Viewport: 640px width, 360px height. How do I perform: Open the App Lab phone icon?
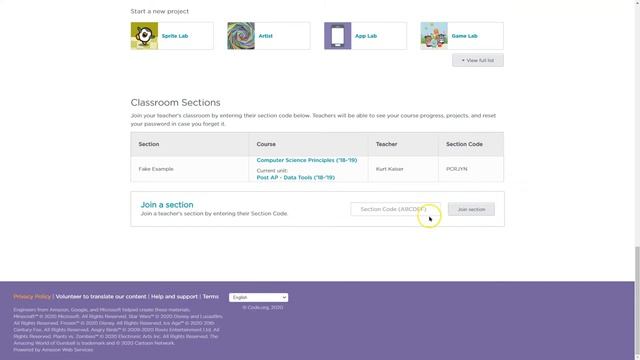coord(338,36)
